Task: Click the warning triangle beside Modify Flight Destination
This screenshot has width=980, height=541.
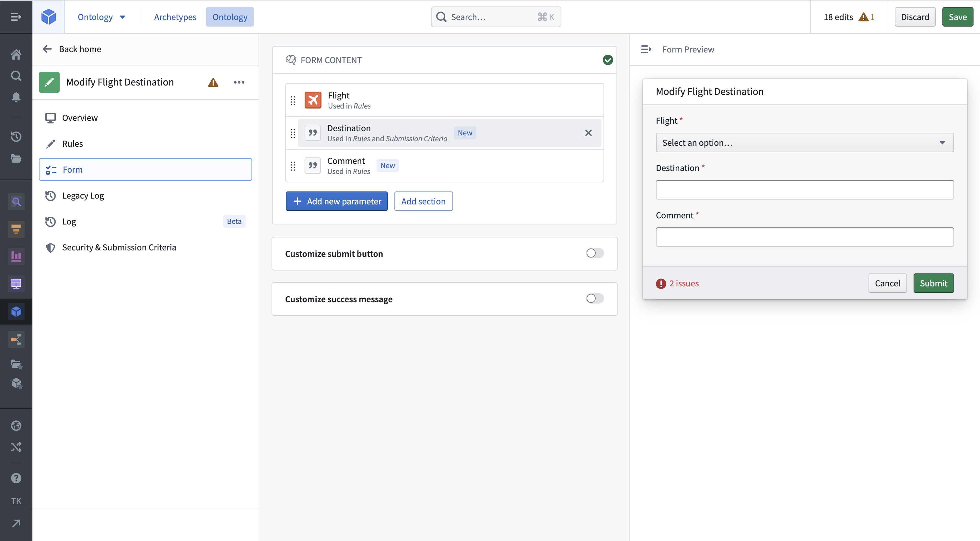Action: pos(213,82)
